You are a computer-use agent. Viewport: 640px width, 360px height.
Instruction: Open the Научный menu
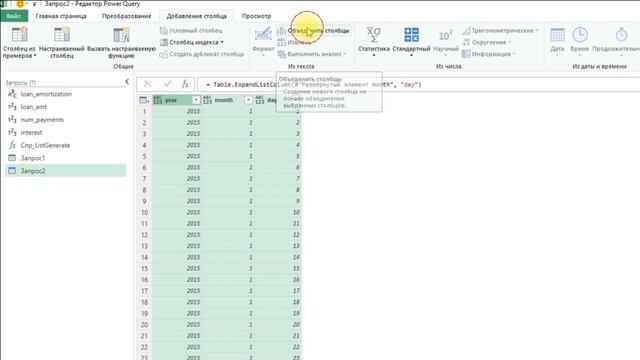[445, 41]
